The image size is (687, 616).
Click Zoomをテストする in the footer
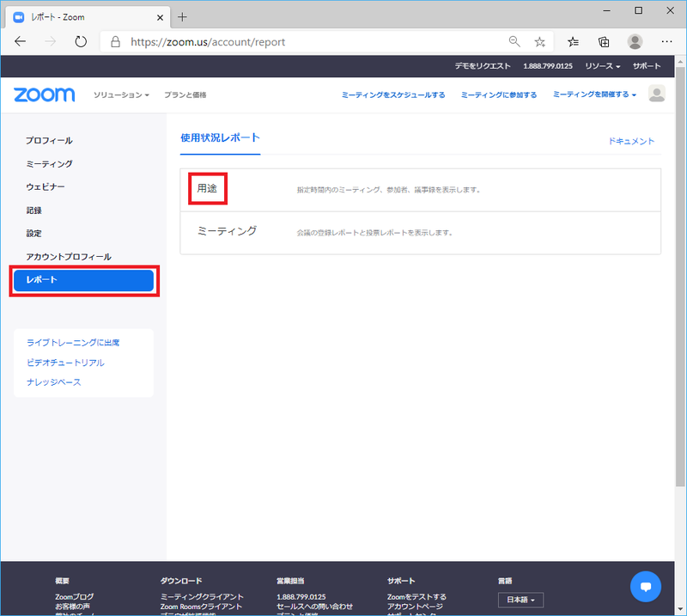pos(416,597)
